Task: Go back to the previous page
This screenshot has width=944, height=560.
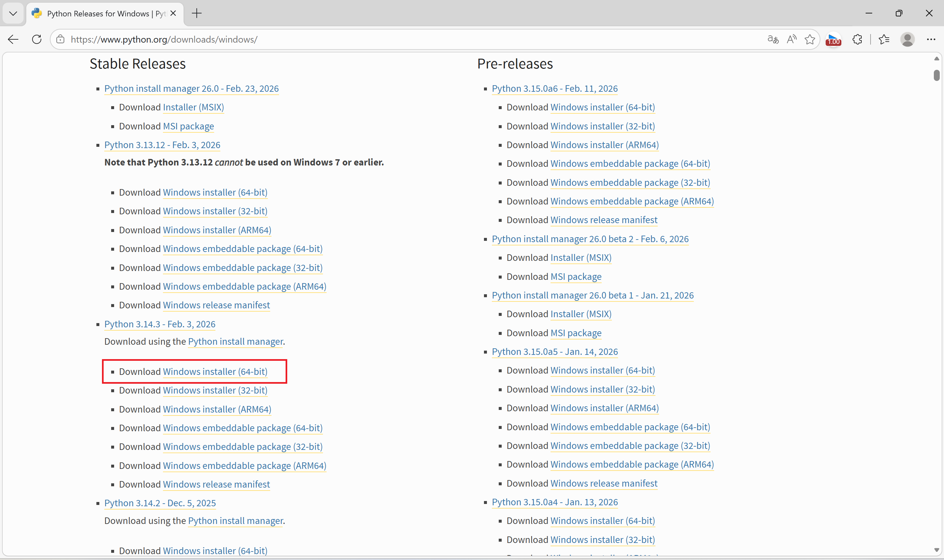Action: point(13,39)
